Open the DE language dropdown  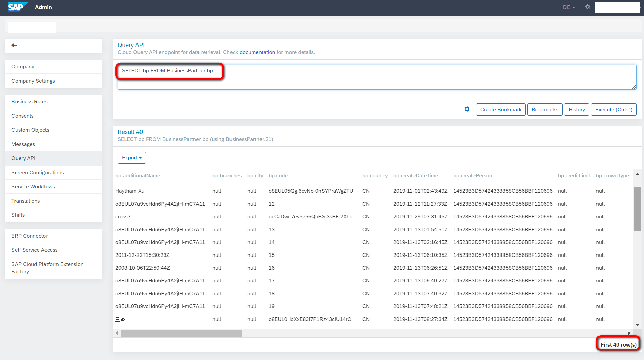click(x=569, y=7)
